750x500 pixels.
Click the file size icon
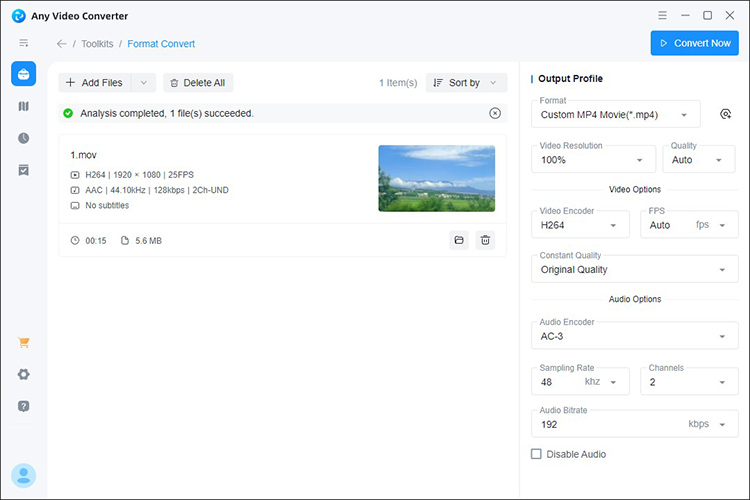point(125,241)
